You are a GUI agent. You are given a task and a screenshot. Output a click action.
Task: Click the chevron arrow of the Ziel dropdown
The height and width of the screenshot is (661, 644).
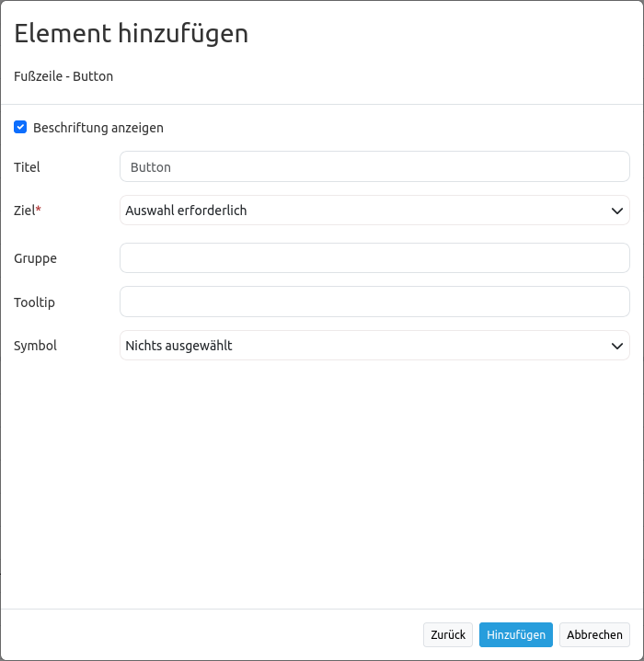pyautogui.click(x=617, y=211)
